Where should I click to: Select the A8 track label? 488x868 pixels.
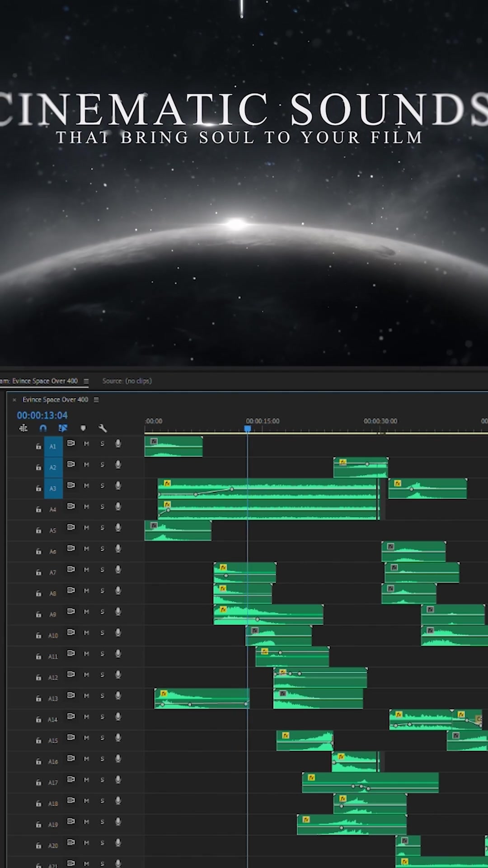(x=53, y=594)
